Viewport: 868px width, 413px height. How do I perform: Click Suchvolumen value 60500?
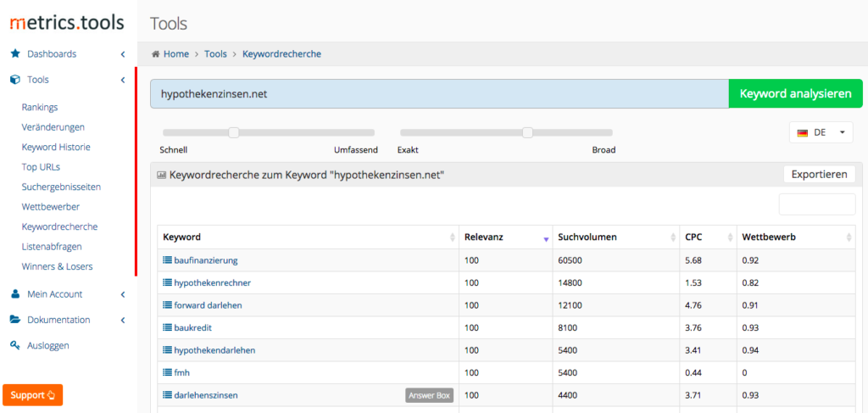pyautogui.click(x=570, y=260)
